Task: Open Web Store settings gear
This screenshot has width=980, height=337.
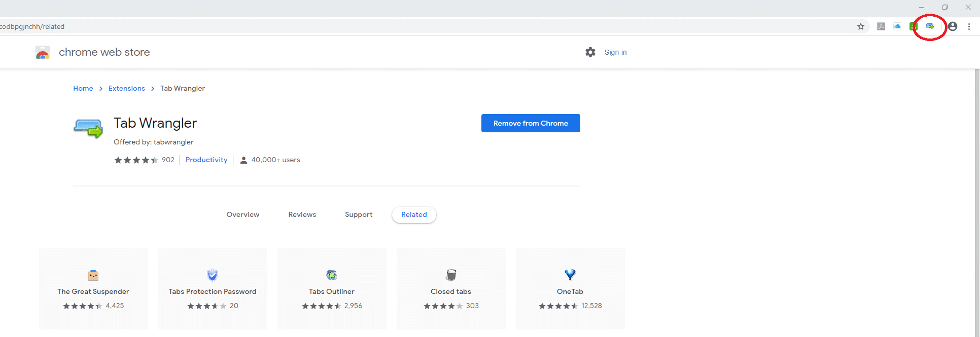Action: click(x=590, y=52)
